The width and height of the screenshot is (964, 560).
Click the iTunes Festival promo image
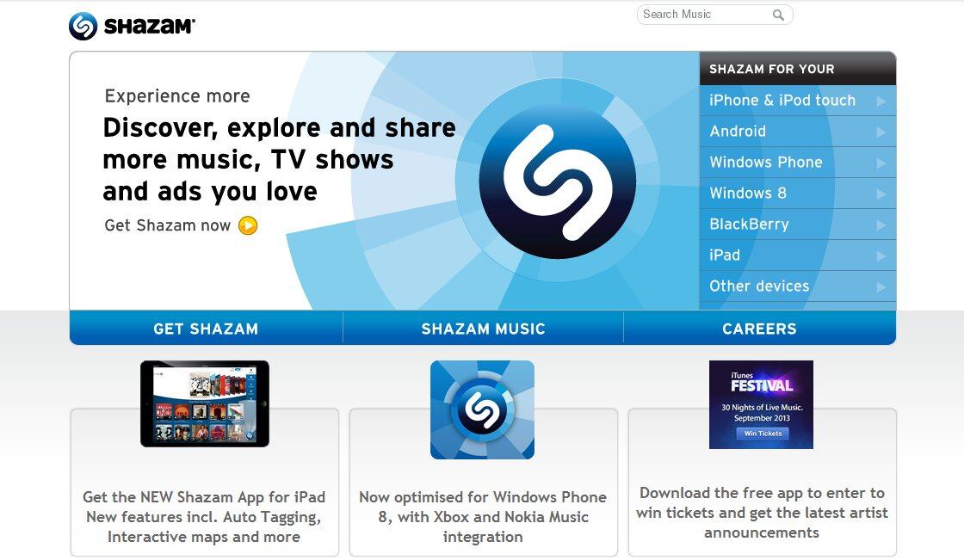coord(761,404)
